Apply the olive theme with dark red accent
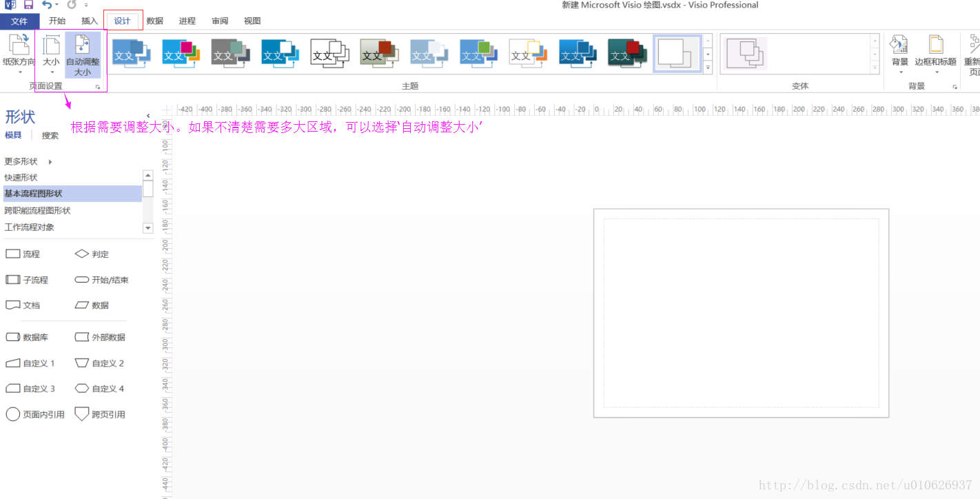Image resolution: width=980 pixels, height=499 pixels. [380, 53]
